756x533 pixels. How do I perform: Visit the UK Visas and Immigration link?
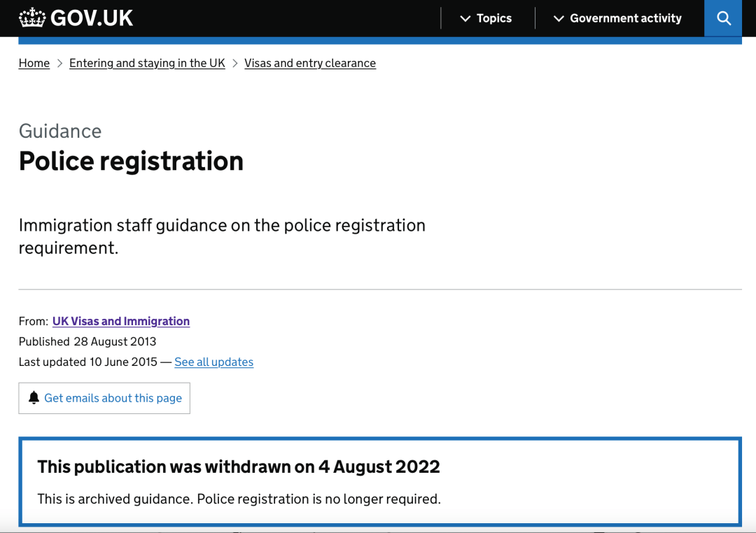pos(121,321)
